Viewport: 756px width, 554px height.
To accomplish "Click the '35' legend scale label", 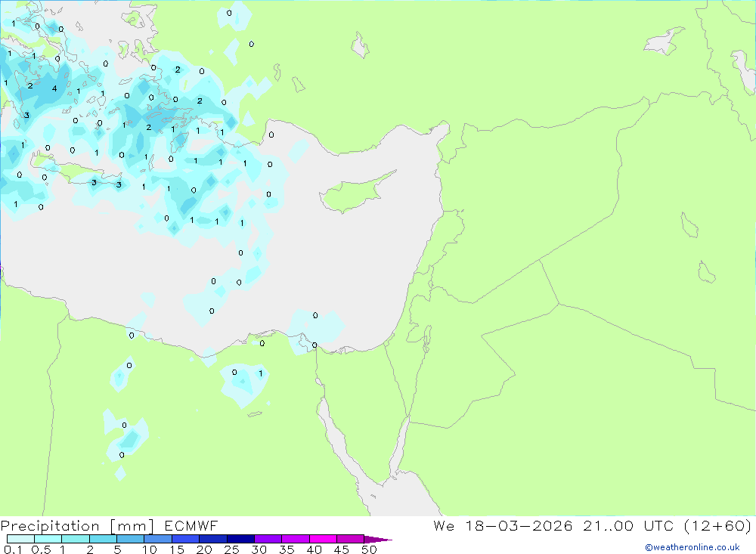I will 287,549.
